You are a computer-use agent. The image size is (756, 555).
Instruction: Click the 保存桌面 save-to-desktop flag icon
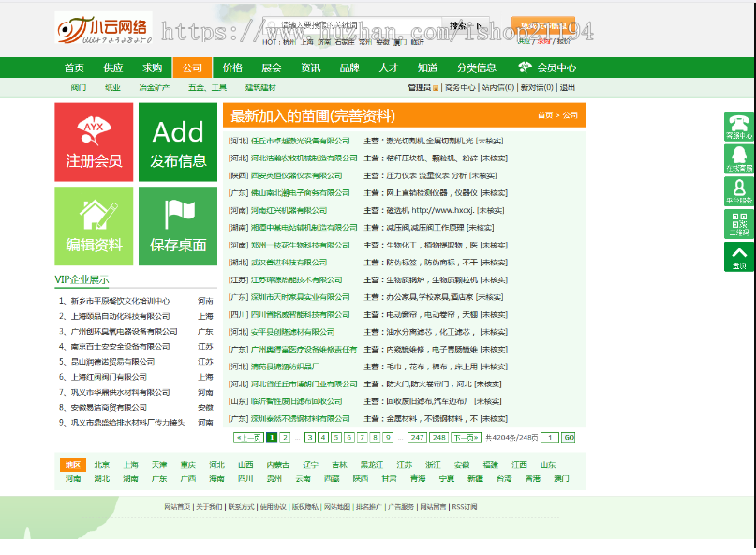tap(178, 223)
